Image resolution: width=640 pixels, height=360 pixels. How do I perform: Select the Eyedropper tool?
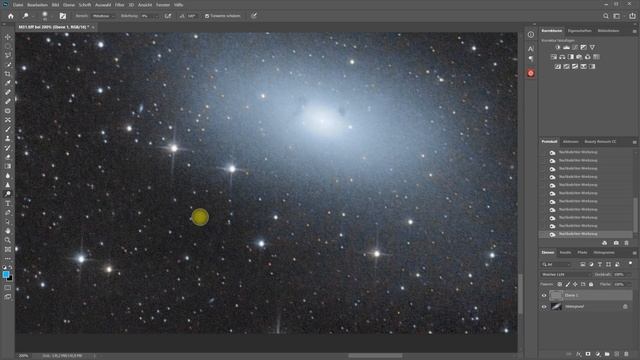pos(8,83)
